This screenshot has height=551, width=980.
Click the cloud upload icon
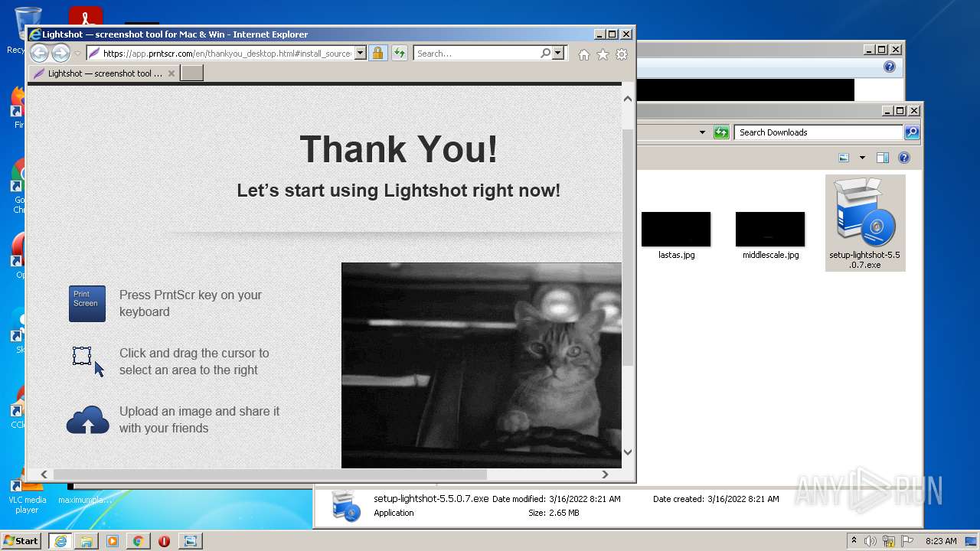point(88,419)
